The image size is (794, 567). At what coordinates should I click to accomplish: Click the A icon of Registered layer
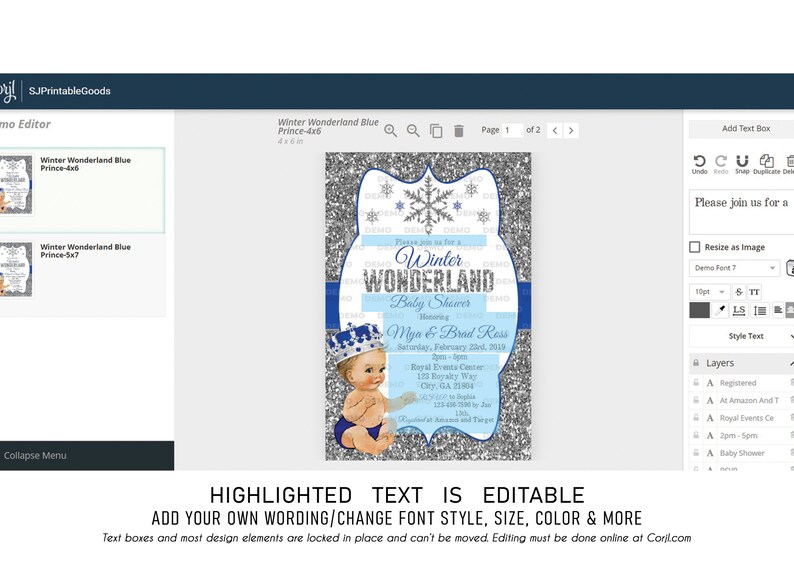710,383
